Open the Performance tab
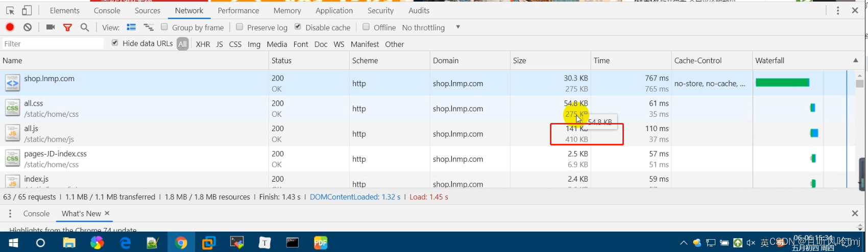 click(x=238, y=10)
